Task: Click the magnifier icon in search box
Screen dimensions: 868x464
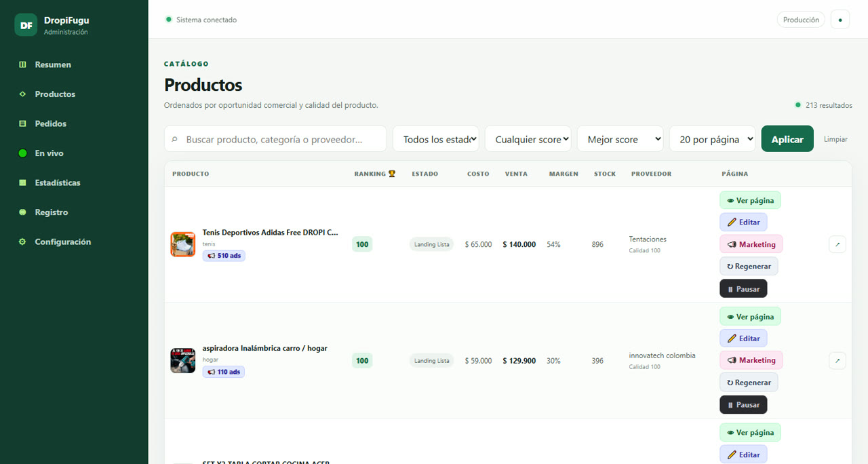Action: [174, 139]
